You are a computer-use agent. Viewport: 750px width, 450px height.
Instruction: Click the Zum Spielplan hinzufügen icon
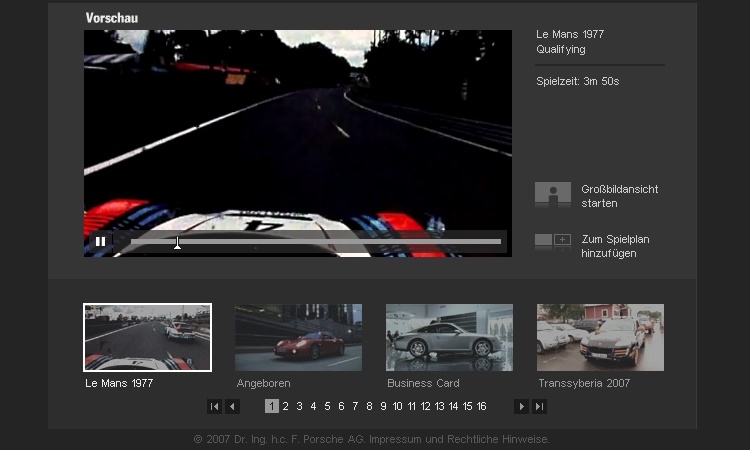[552, 243]
